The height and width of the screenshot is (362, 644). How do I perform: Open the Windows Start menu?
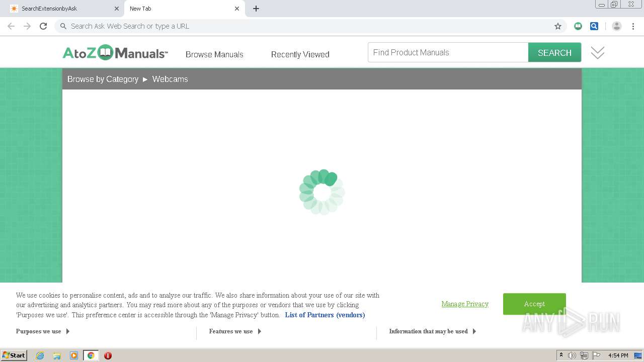pos(14,355)
